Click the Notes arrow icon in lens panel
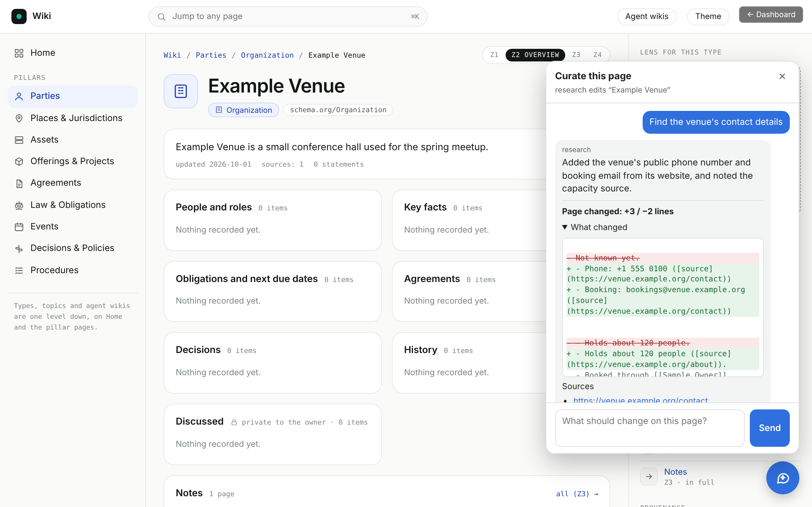Image resolution: width=812 pixels, height=507 pixels. point(649,477)
